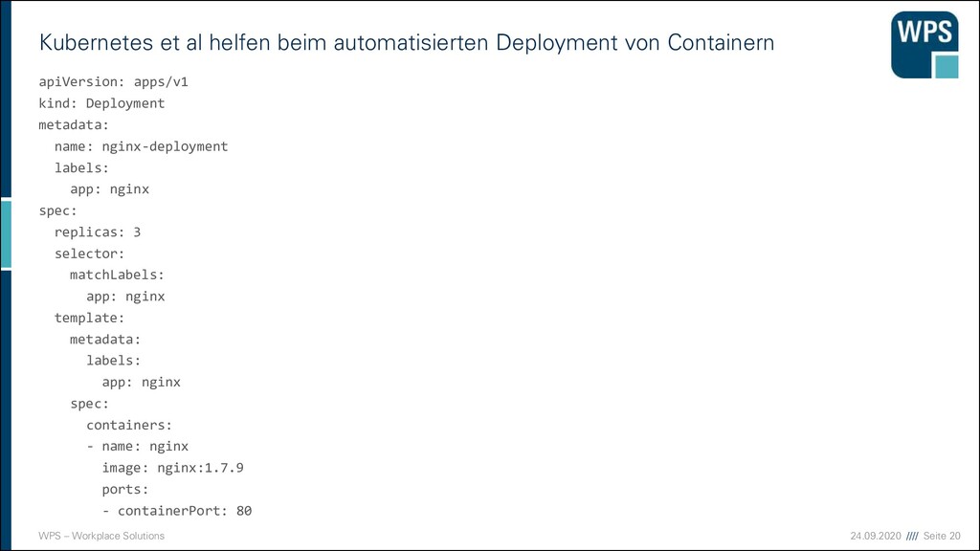Click the ports: key
Image resolution: width=980 pixels, height=551 pixels.
pos(125,489)
